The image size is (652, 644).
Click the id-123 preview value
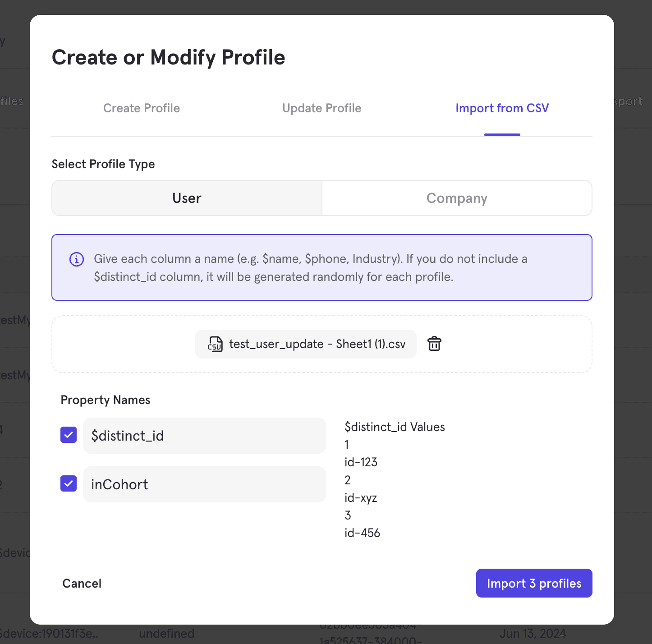point(361,462)
